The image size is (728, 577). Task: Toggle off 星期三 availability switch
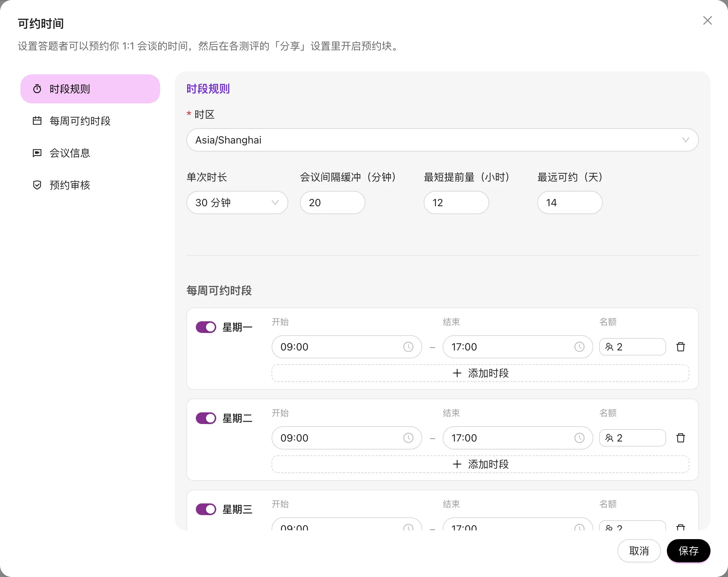(206, 509)
